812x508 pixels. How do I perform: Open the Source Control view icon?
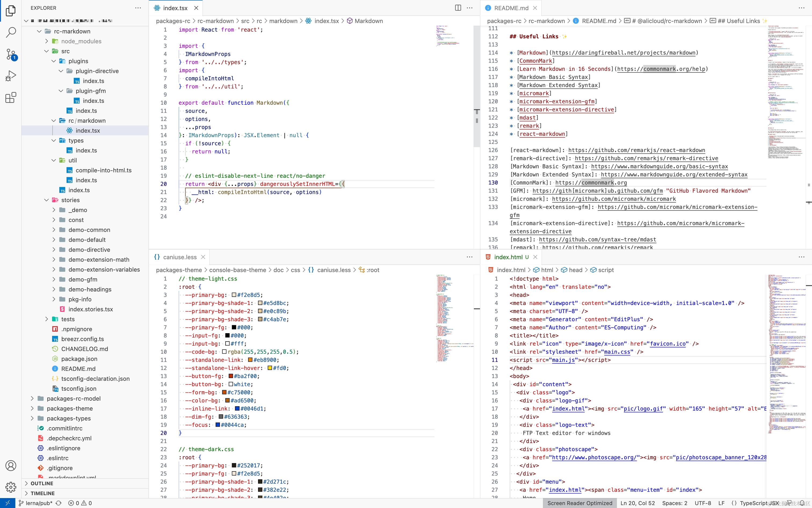[x=11, y=54]
